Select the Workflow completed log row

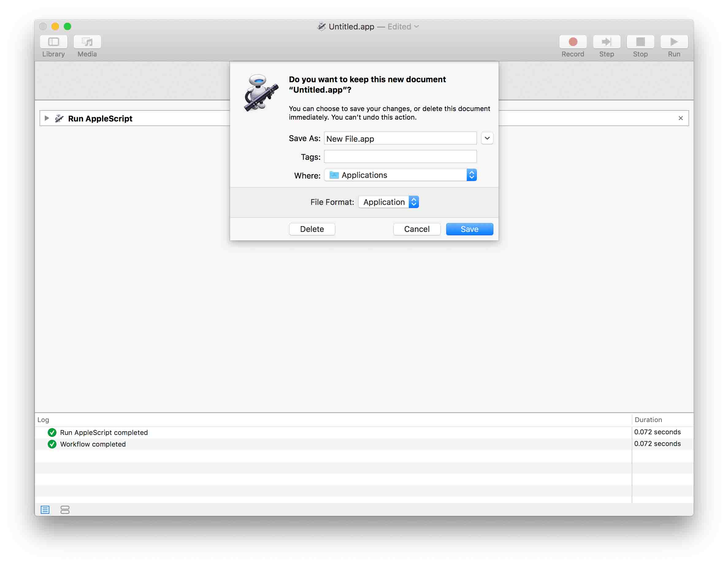click(x=93, y=444)
